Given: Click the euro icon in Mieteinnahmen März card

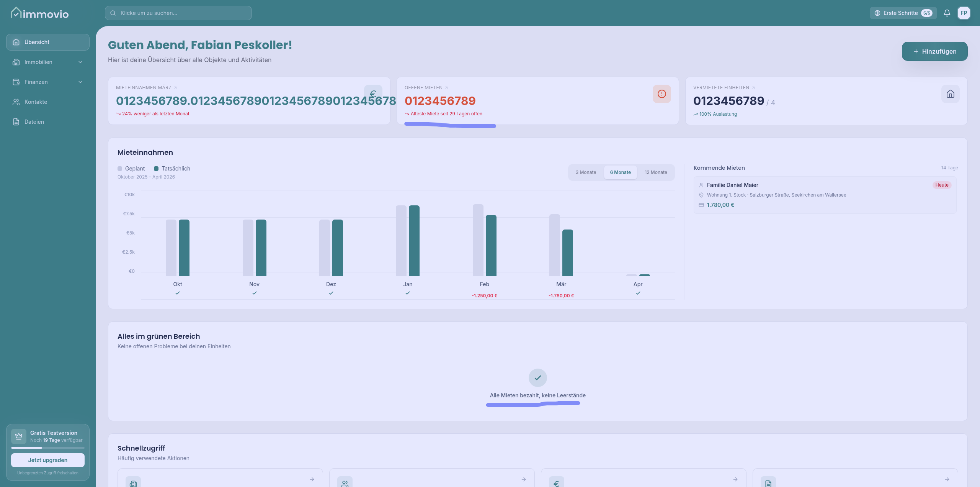Looking at the screenshot, I should point(373,93).
